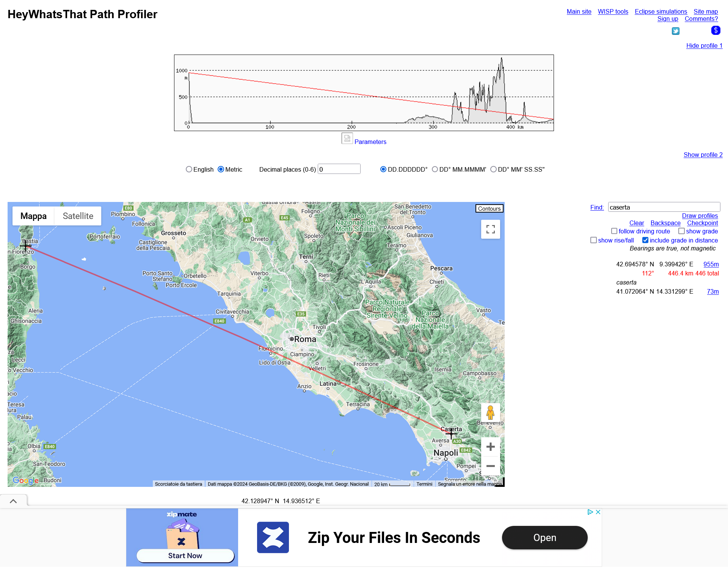Click Checkpoint link
728x574 pixels.
(703, 223)
